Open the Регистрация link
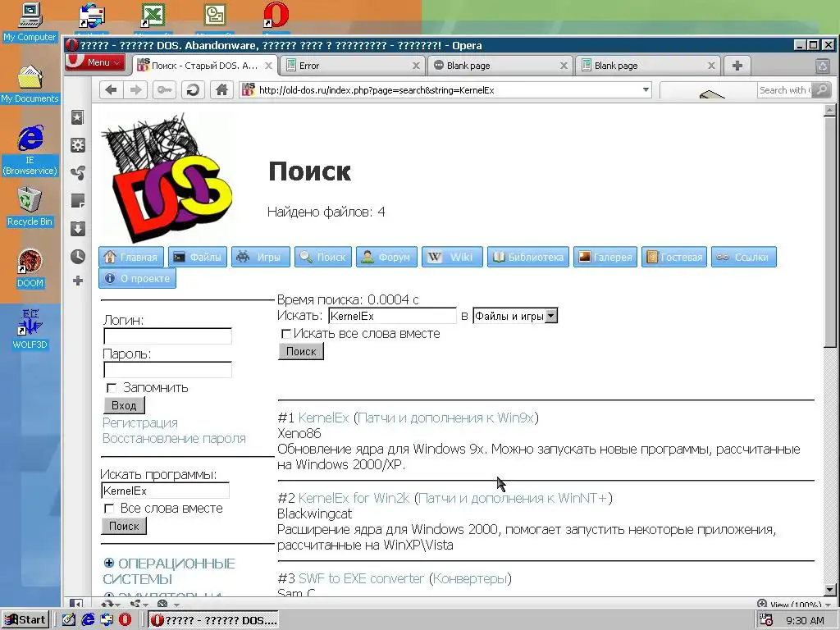This screenshot has height=630, width=840. [139, 422]
